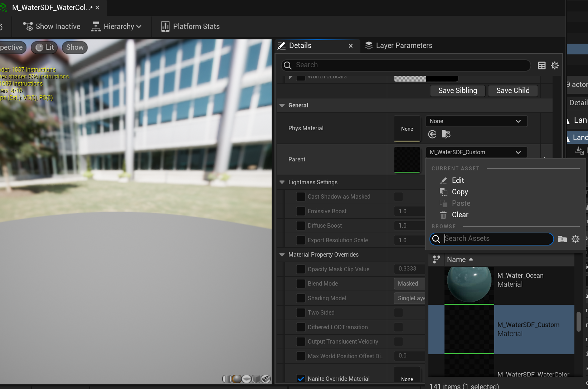
Task: Open asset picker view settings gear
Action: 575,239
